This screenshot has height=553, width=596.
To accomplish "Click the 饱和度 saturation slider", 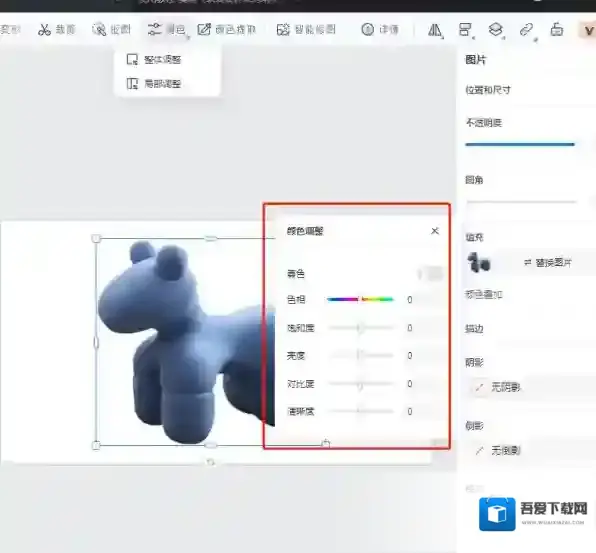I will pyautogui.click(x=360, y=328).
